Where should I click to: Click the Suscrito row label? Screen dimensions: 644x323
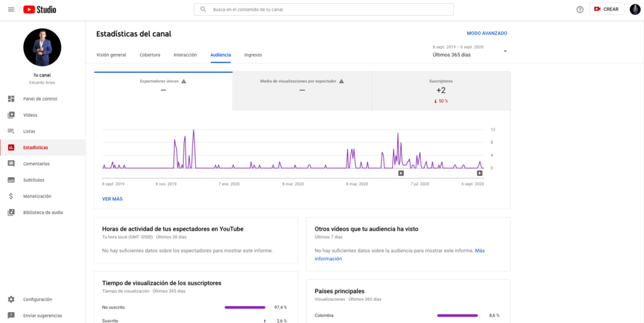(109, 321)
